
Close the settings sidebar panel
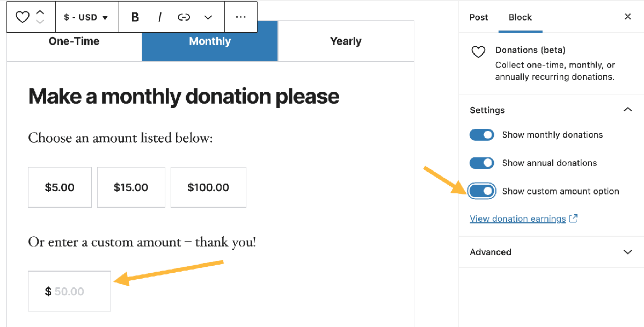tap(628, 17)
